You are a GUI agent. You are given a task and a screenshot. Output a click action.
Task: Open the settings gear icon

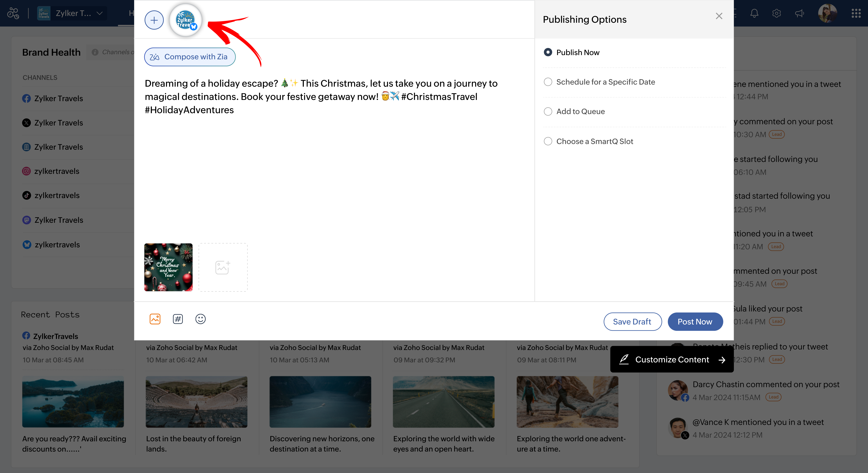coord(777,13)
